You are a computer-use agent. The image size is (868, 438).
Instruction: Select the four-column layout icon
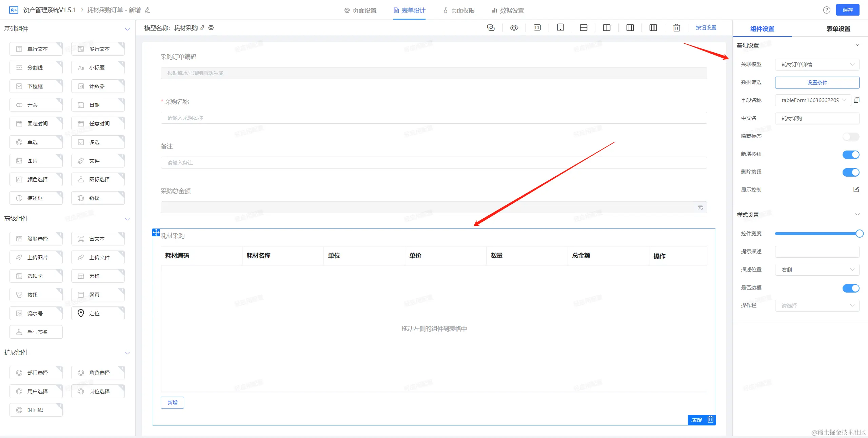[x=653, y=28]
